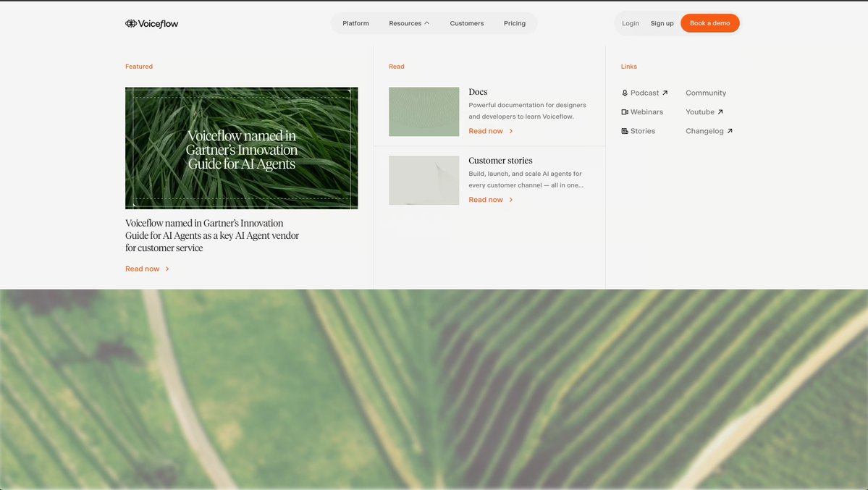Click the Stories icon
The image size is (868, 490).
tap(625, 131)
